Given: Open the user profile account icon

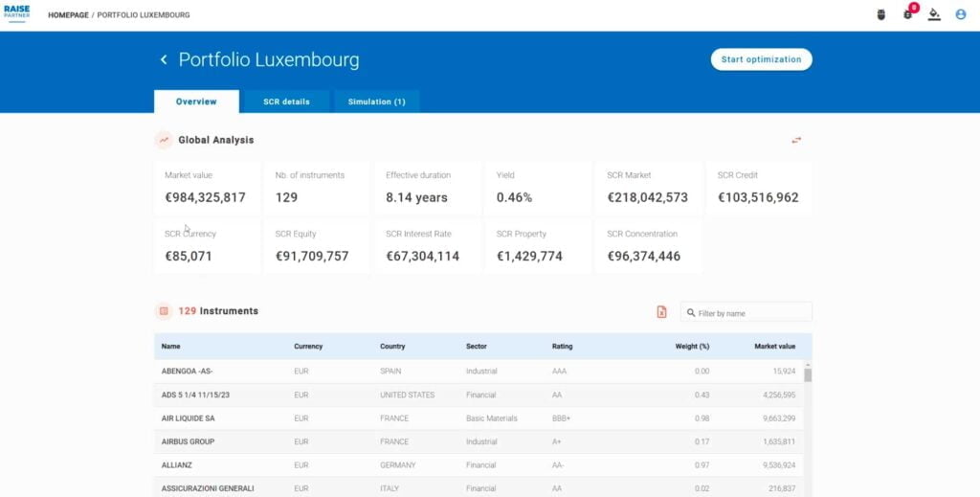Looking at the screenshot, I should 960,14.
